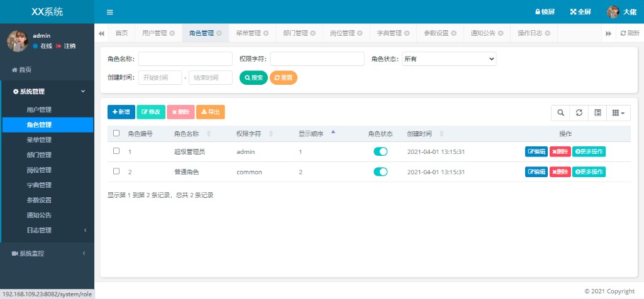The width and height of the screenshot is (644, 299).
Task: Click the table refresh icon
Action: pyautogui.click(x=579, y=113)
